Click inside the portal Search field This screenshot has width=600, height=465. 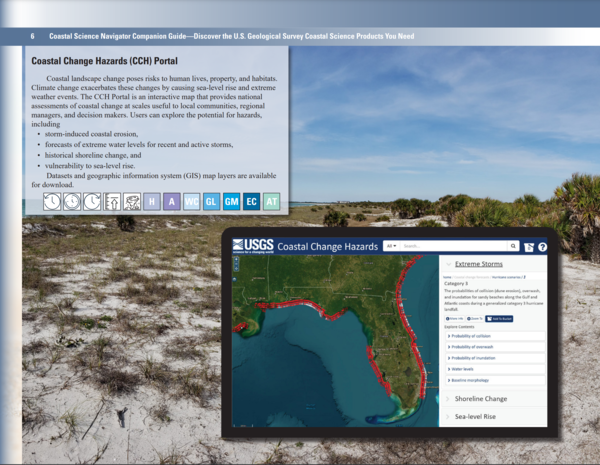point(453,246)
